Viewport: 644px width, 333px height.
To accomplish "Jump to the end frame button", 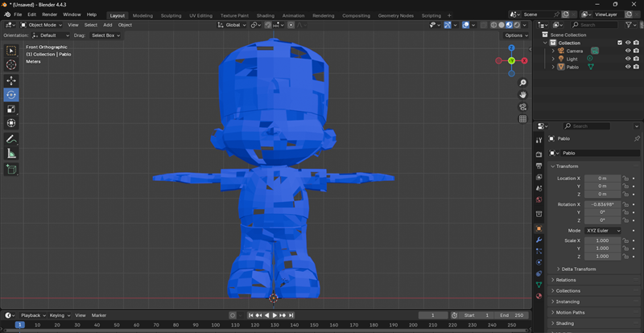I will pyautogui.click(x=291, y=315).
